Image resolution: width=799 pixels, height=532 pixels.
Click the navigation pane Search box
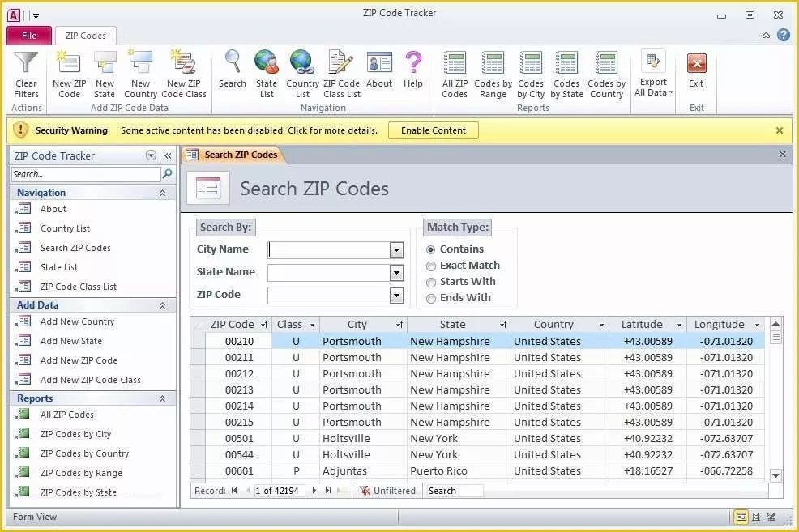[x=86, y=174]
